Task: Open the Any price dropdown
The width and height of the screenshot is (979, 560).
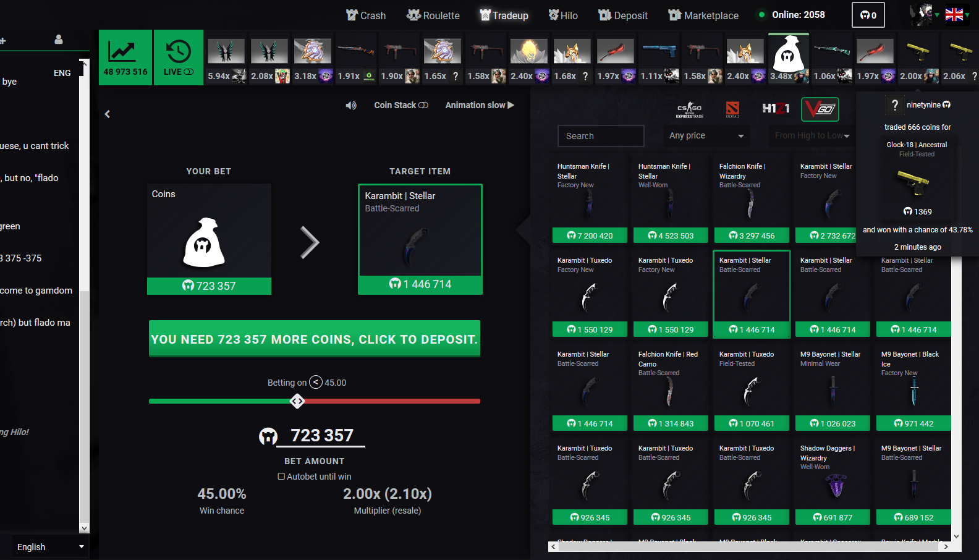Action: click(x=706, y=135)
